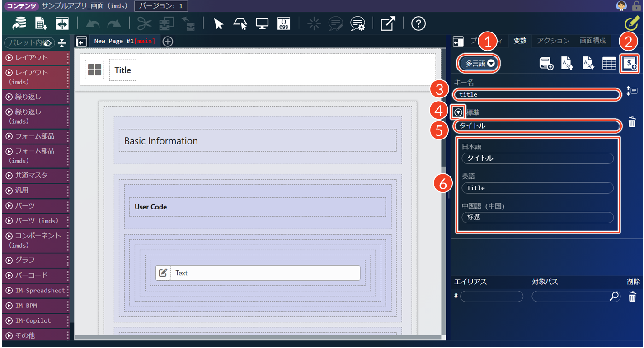644x348 pixels.
Task: Add a new page with plus button
Action: (168, 42)
